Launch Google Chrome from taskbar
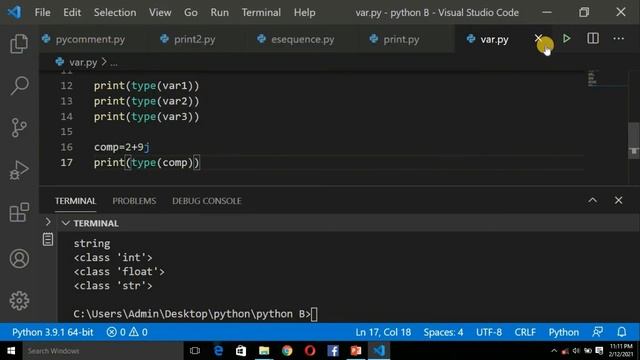This screenshot has width=640, height=360. (x=287, y=351)
